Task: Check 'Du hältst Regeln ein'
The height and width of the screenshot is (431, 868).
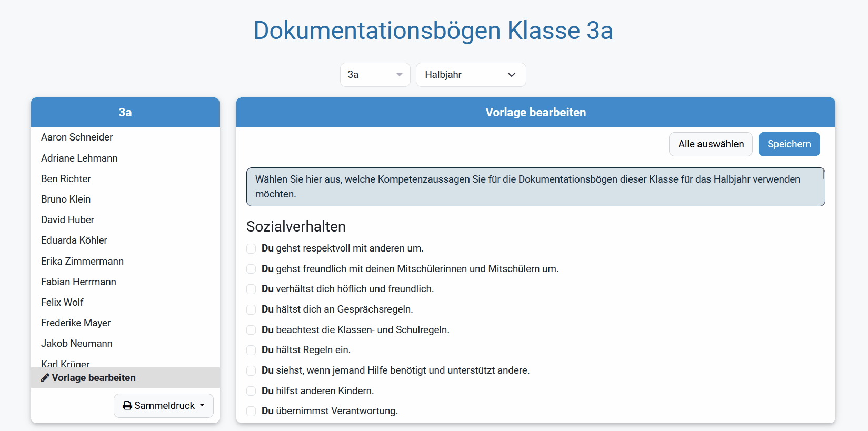Action: tap(251, 350)
